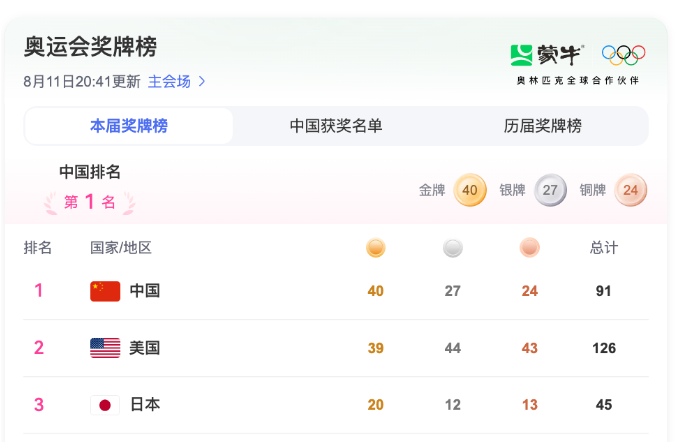Click the bronze medal column header icon

click(x=530, y=247)
